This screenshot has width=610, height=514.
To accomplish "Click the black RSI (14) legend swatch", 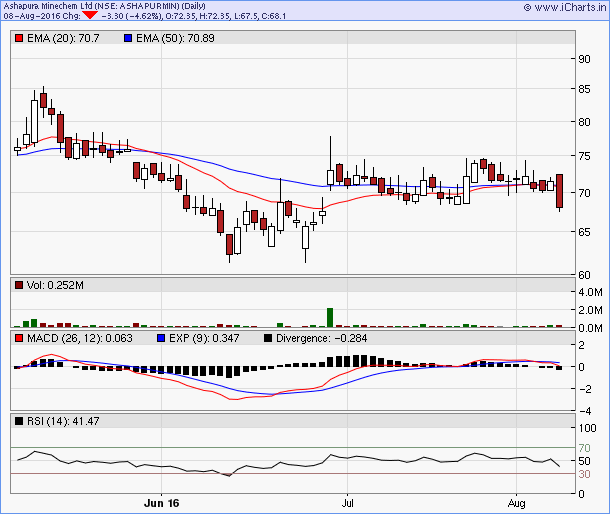I will [19, 421].
